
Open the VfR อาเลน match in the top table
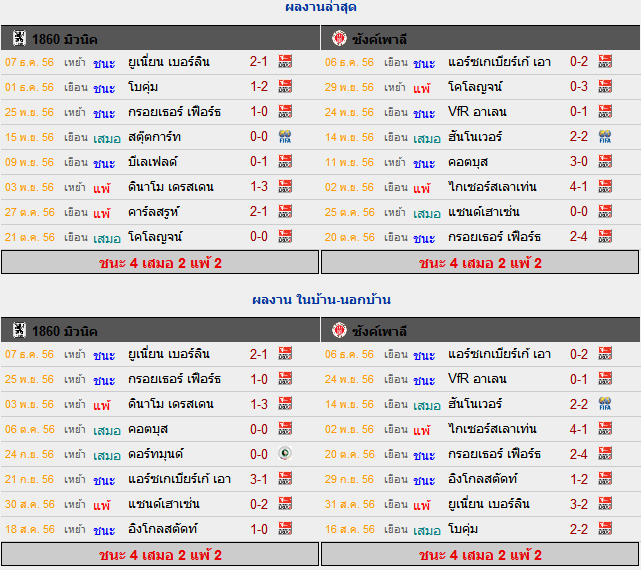477,112
